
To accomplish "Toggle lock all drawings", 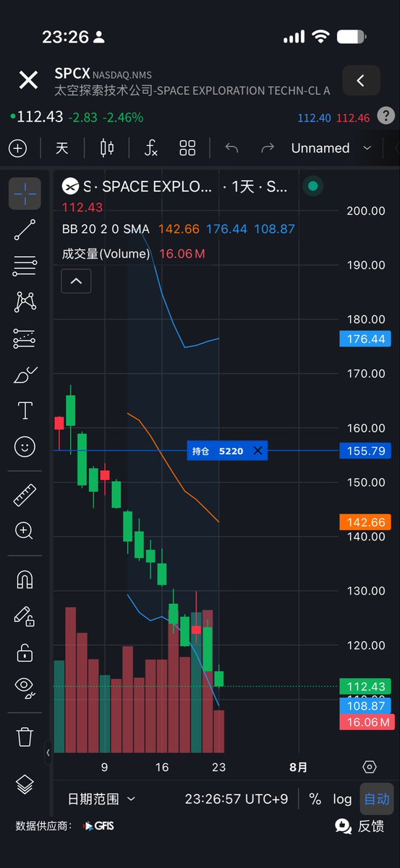I will point(25,652).
